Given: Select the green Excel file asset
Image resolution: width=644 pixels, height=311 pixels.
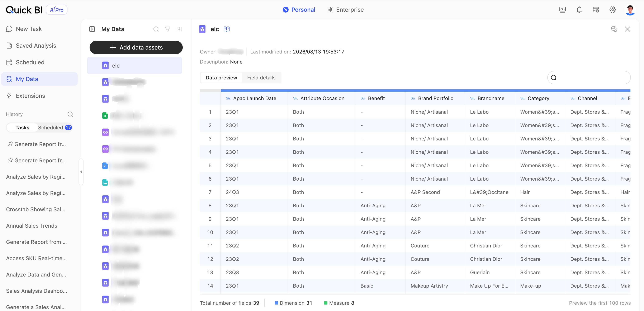Looking at the screenshot, I should (x=105, y=116).
